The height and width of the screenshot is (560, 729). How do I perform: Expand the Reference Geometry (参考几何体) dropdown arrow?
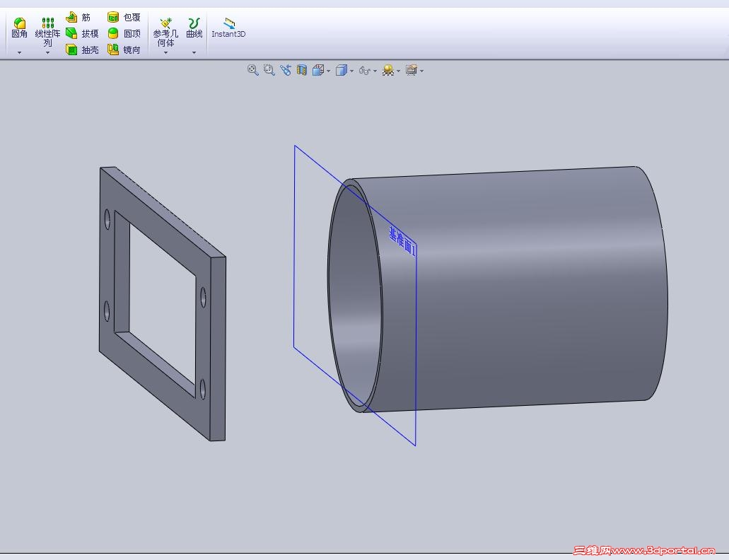coord(165,53)
